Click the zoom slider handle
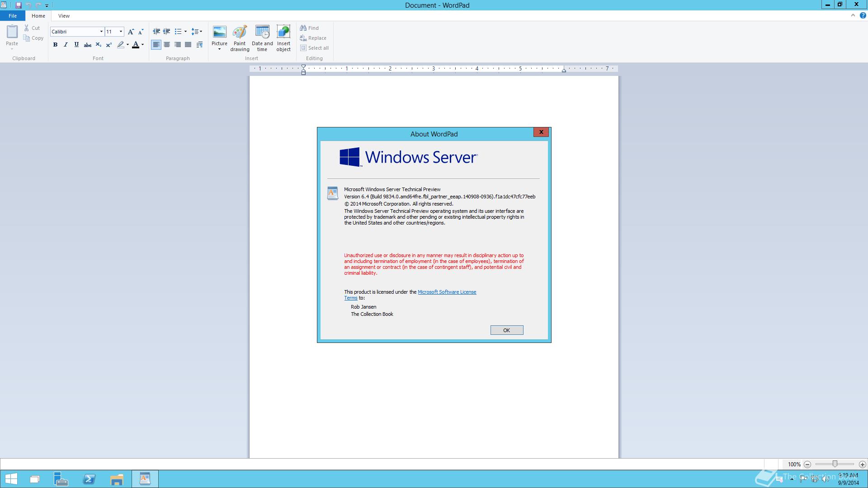Viewport: 868px width, 488px height. coord(835,464)
